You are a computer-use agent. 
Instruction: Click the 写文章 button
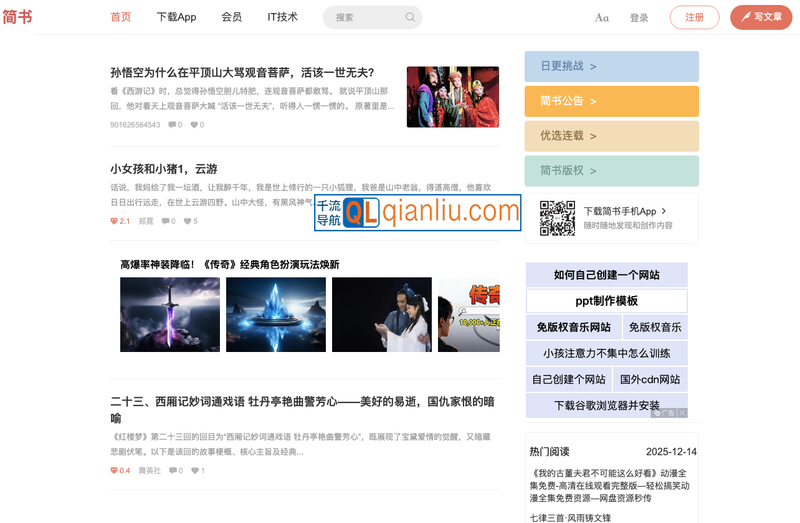pos(761,17)
